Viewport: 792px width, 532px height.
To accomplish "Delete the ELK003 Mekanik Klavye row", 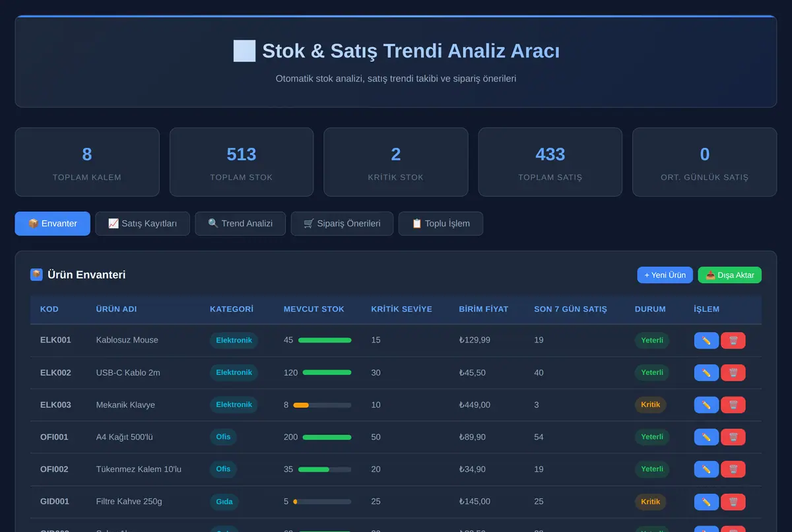I will [733, 405].
